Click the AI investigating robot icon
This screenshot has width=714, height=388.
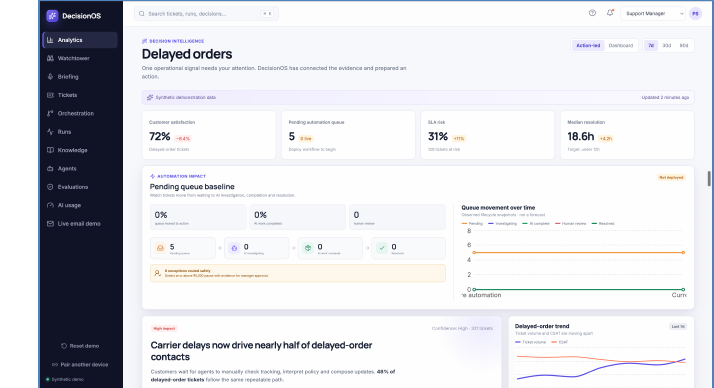pos(234,248)
